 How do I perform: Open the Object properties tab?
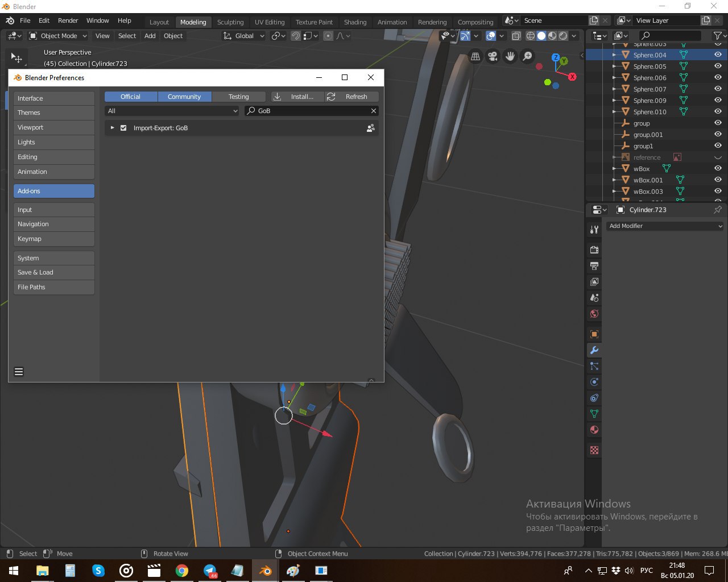click(x=594, y=334)
